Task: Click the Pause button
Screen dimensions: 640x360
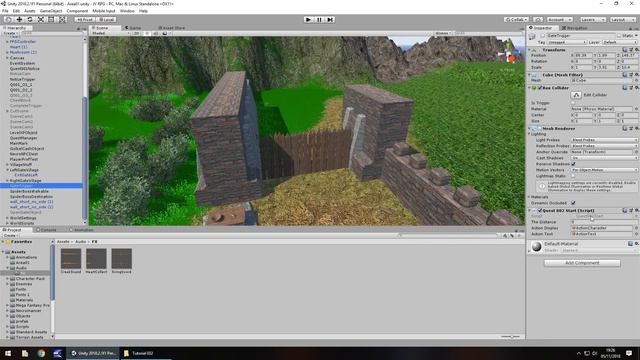Action: pyautogui.click(x=319, y=19)
